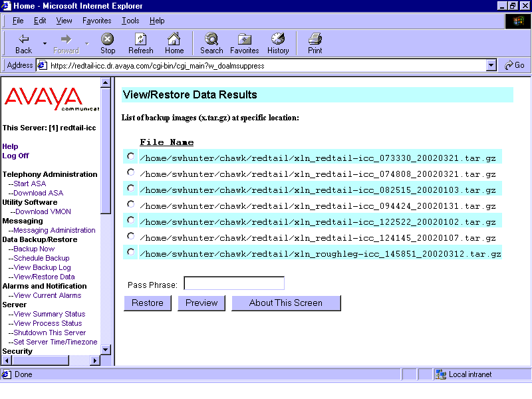Open the Download VMON link

(x=43, y=211)
